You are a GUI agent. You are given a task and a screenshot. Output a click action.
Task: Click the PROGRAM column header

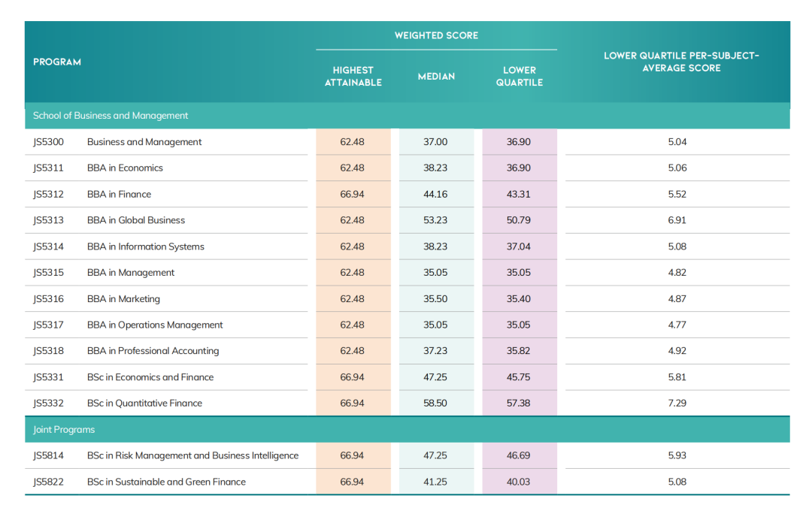point(57,62)
